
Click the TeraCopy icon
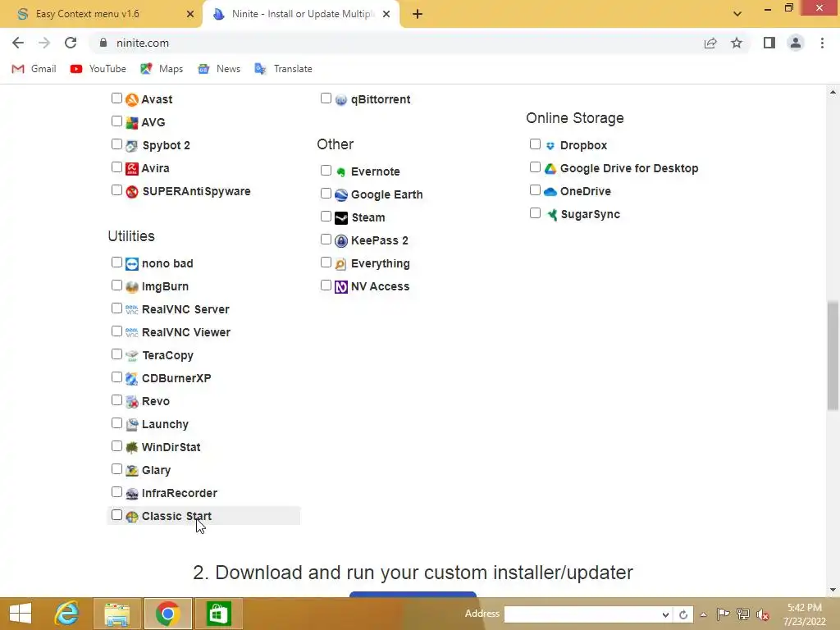(x=132, y=356)
